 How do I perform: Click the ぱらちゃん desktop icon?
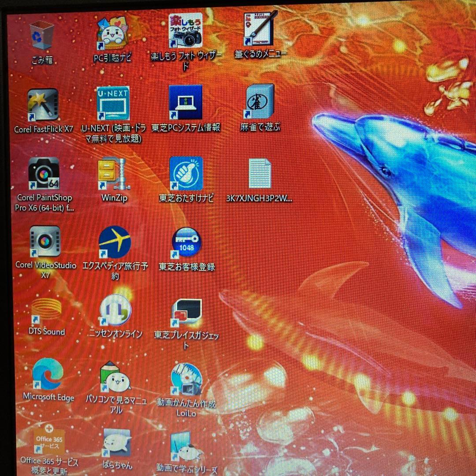[x=116, y=443]
